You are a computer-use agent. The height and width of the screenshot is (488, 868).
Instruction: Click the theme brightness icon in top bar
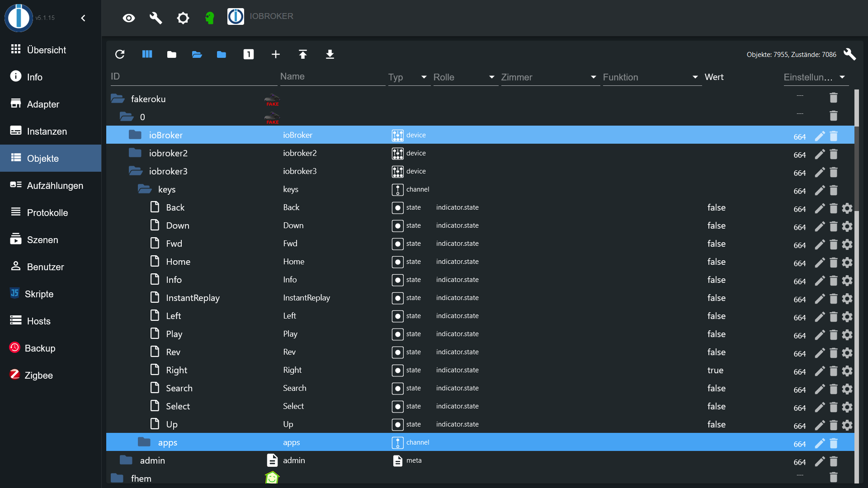(x=183, y=18)
